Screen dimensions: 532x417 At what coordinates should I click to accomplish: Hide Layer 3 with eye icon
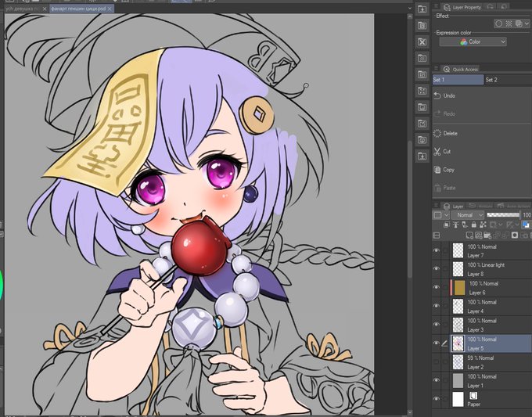coord(437,325)
